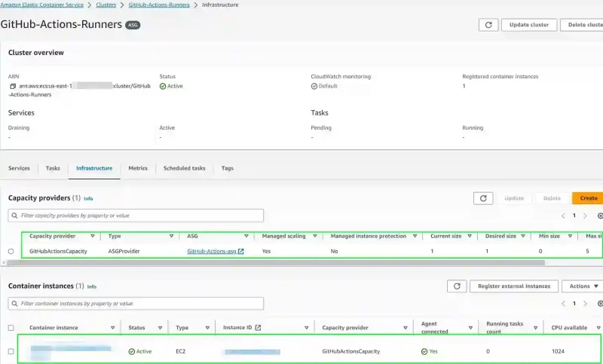The width and height of the screenshot is (603, 364).
Task: Focus the container instances filter field
Action: [x=136, y=304]
